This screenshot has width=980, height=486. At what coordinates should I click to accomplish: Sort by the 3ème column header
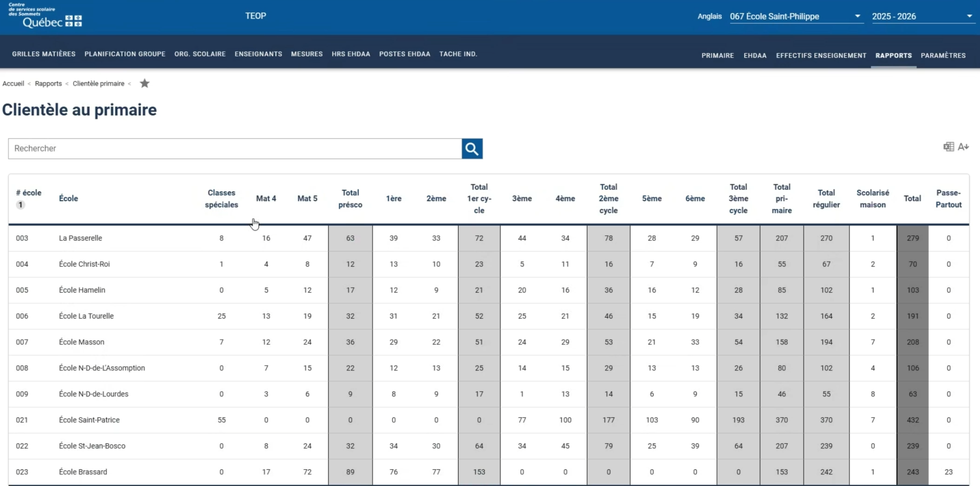[522, 198]
